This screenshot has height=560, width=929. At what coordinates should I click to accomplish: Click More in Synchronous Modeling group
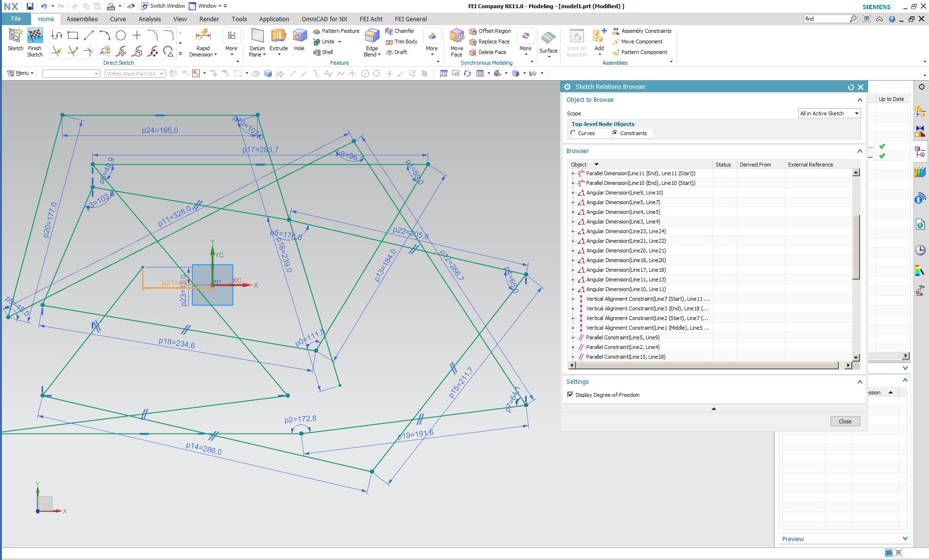tap(525, 42)
